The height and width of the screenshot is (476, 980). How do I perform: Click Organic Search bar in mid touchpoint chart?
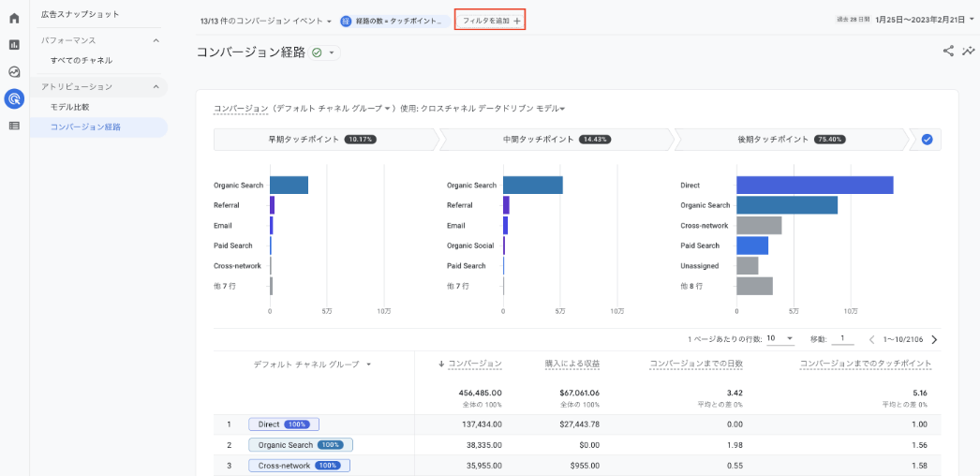tap(532, 185)
